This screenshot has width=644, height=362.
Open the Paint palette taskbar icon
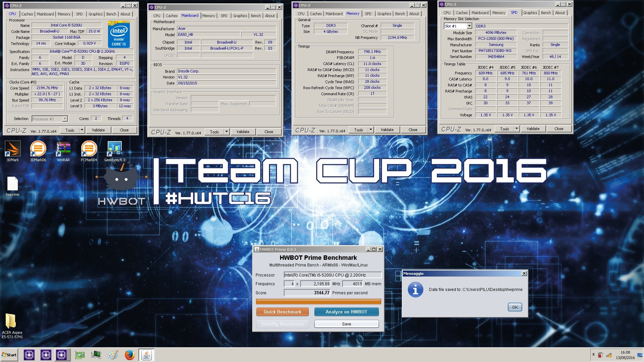pos(113,355)
